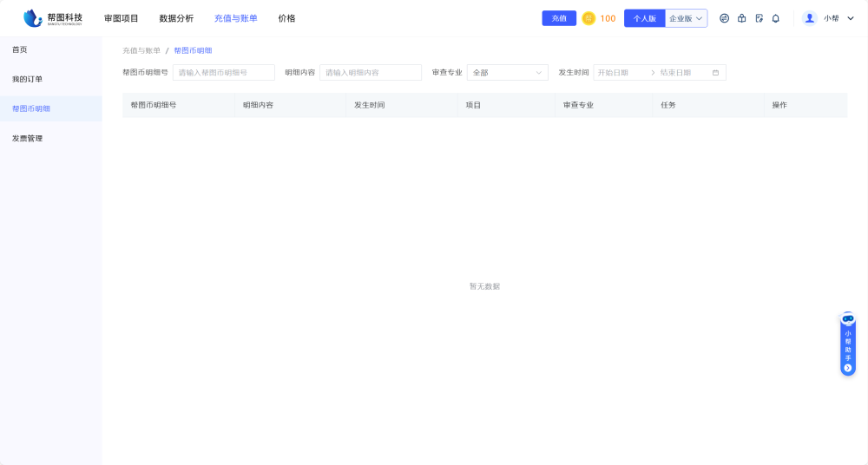Click the 帮图币明细号 input field

(x=223, y=73)
